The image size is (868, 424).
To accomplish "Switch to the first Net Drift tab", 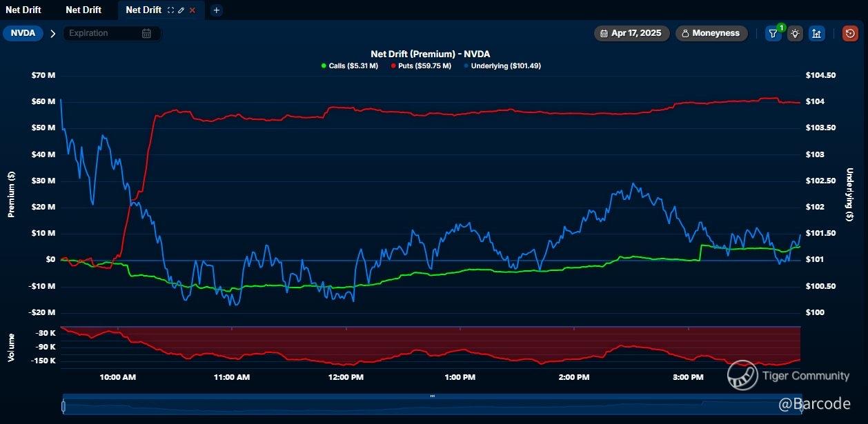I will tap(23, 10).
